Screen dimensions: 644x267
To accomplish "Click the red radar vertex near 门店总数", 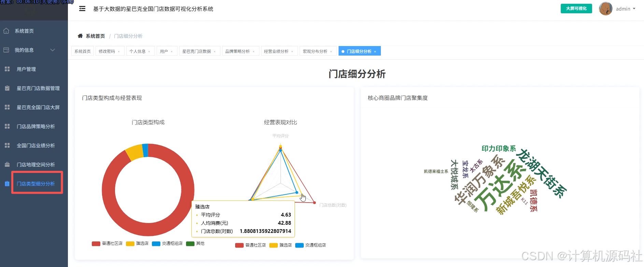I will pyautogui.click(x=314, y=203).
